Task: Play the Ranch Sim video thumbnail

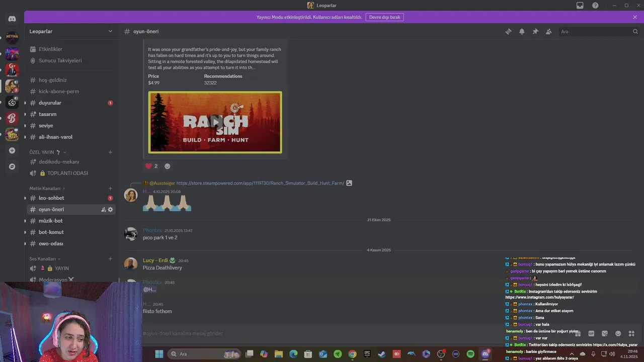Action: 215,122
